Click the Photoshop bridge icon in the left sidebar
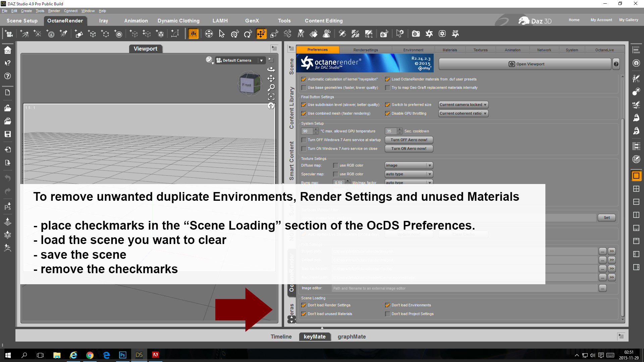 point(7,206)
